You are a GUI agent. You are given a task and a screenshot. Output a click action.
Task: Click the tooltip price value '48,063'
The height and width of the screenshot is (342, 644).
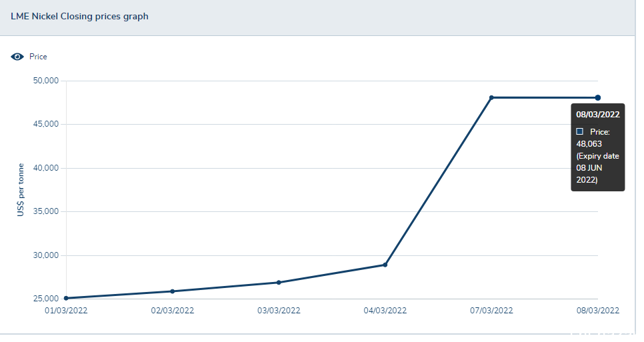click(x=589, y=144)
